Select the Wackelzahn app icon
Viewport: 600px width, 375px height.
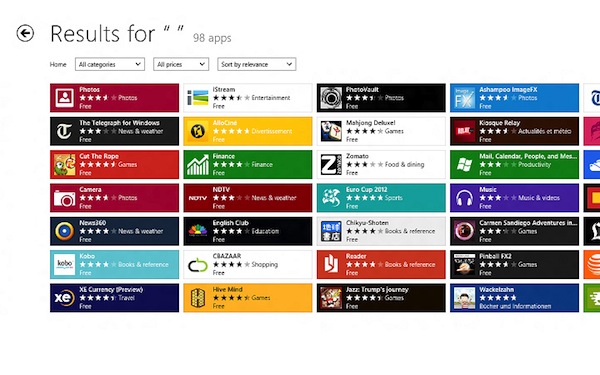(464, 298)
